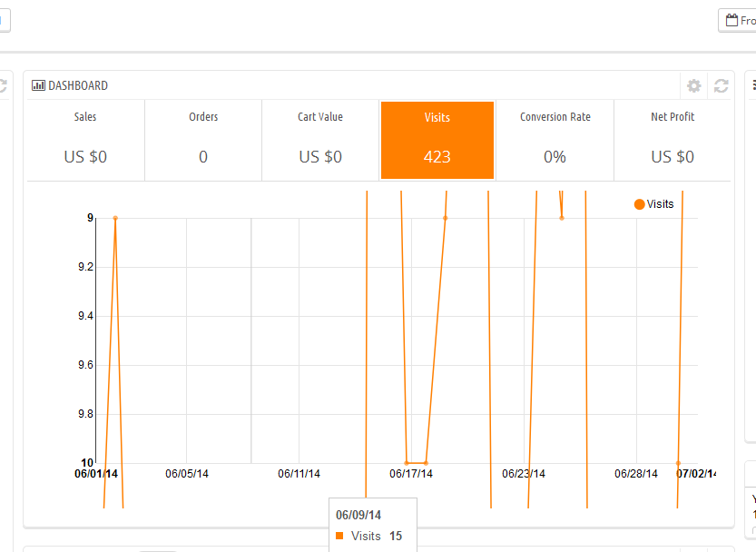Viewport: 756px width, 552px height.
Task: Click the DASHBOARD panel title
Action: pos(78,85)
